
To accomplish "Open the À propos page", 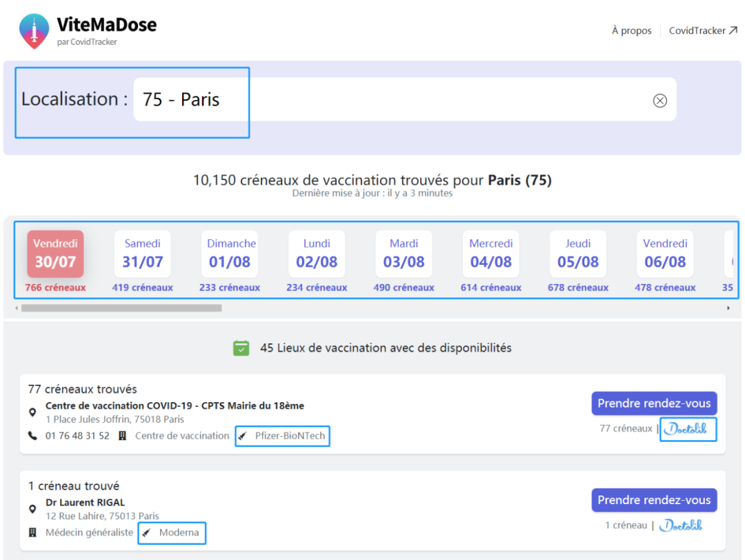I will coord(631,30).
